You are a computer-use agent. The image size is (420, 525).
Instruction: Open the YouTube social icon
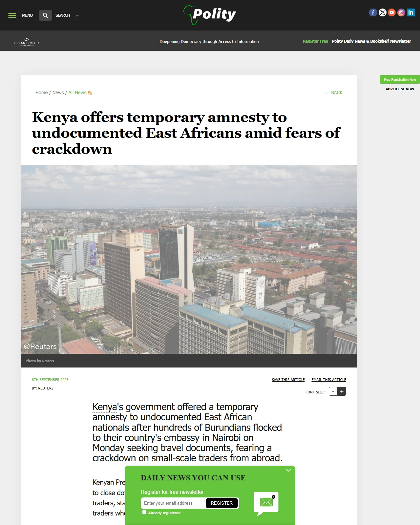pos(392,12)
